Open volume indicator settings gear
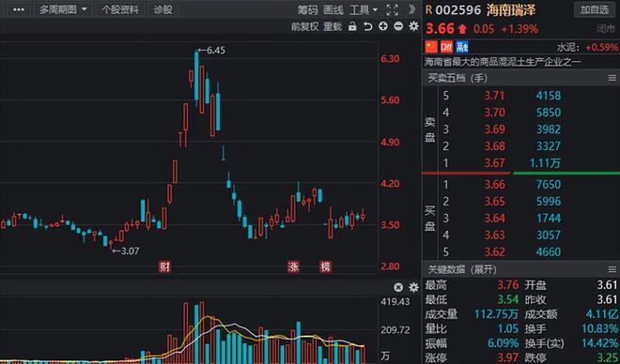Image resolution: width=620 pixels, height=364 pixels. [x=413, y=287]
